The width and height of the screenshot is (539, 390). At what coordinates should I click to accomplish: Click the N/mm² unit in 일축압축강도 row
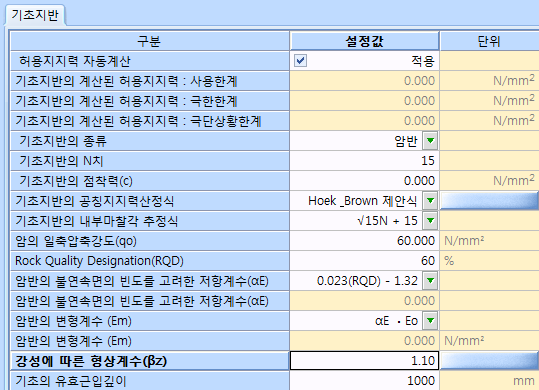coord(464,241)
